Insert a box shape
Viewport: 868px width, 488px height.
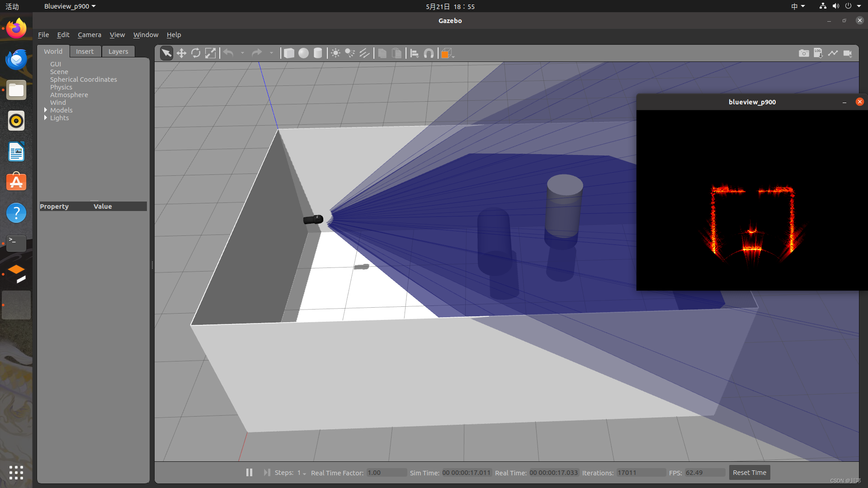coord(289,53)
